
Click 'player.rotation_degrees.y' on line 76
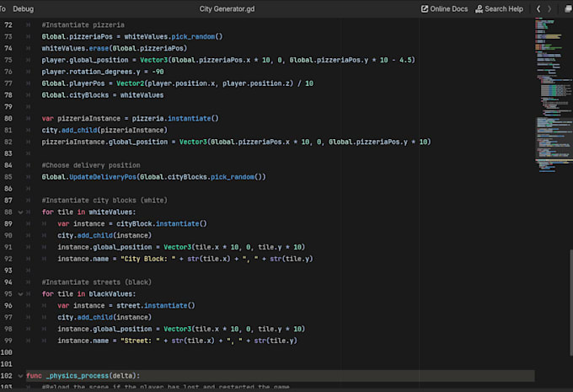[x=91, y=72]
